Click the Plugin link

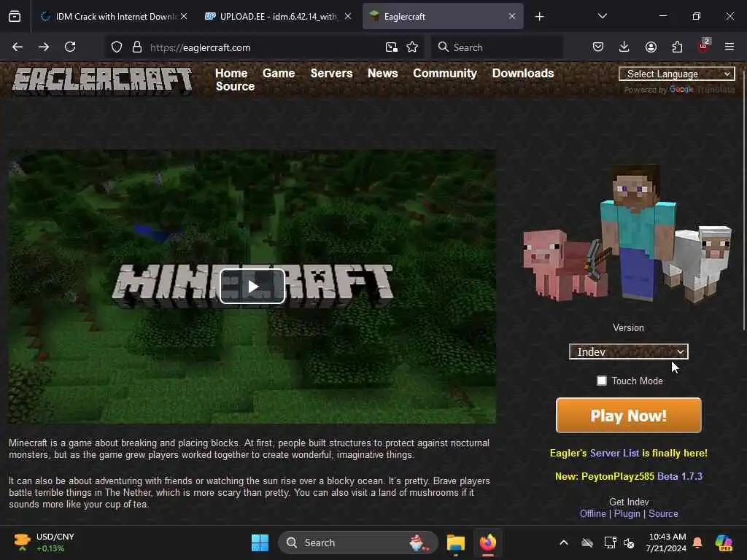627,514
